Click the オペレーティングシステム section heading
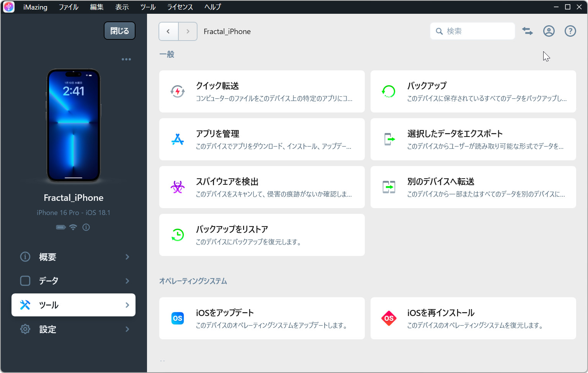The width and height of the screenshot is (588, 373). (193, 281)
